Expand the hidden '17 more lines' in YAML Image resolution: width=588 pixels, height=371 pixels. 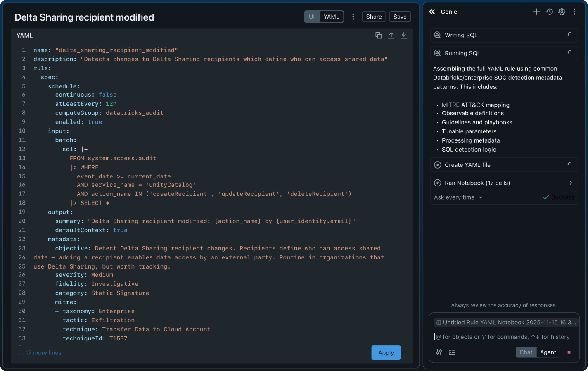(40, 352)
